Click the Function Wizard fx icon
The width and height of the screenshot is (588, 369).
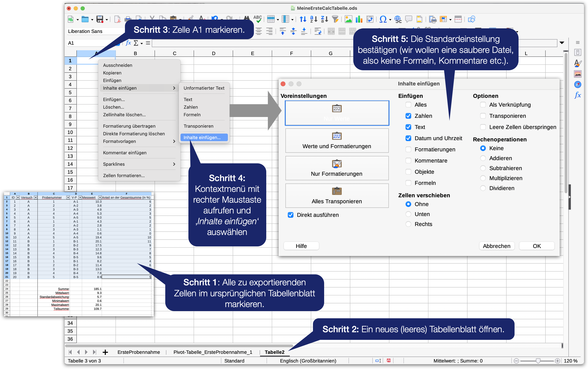tap(128, 43)
